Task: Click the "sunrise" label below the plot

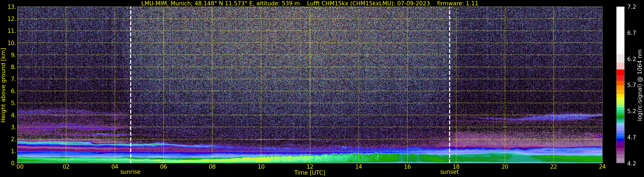Action: 130,172
